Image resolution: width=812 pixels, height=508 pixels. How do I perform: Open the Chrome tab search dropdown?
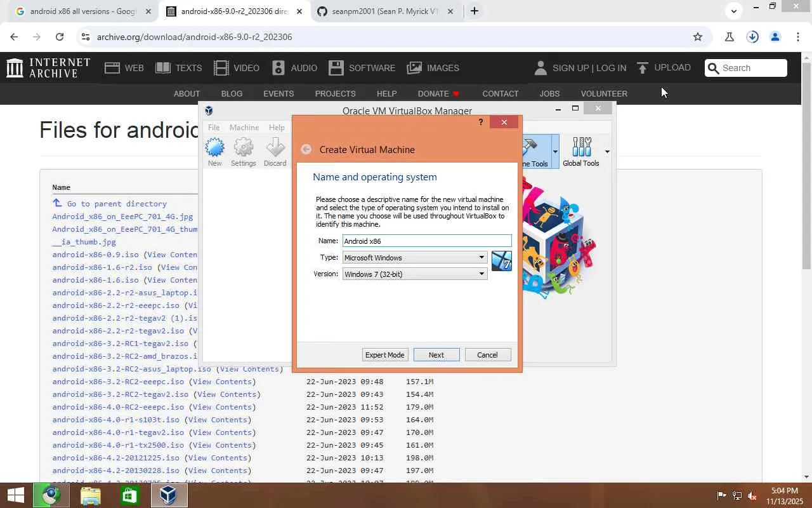734,11
